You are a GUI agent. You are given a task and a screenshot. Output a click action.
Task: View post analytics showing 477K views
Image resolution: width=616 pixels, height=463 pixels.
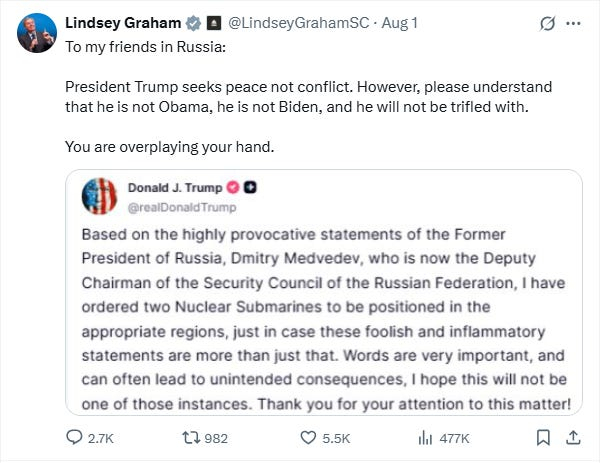click(424, 437)
